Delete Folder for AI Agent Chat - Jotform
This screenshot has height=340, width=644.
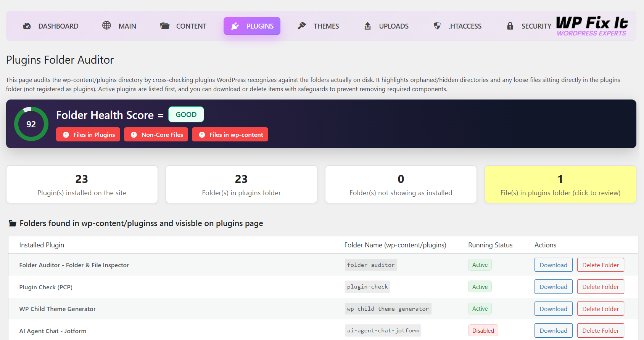tap(601, 330)
